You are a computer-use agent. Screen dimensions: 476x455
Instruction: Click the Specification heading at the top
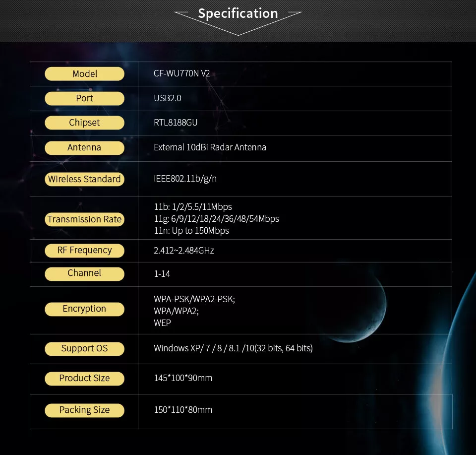click(238, 13)
